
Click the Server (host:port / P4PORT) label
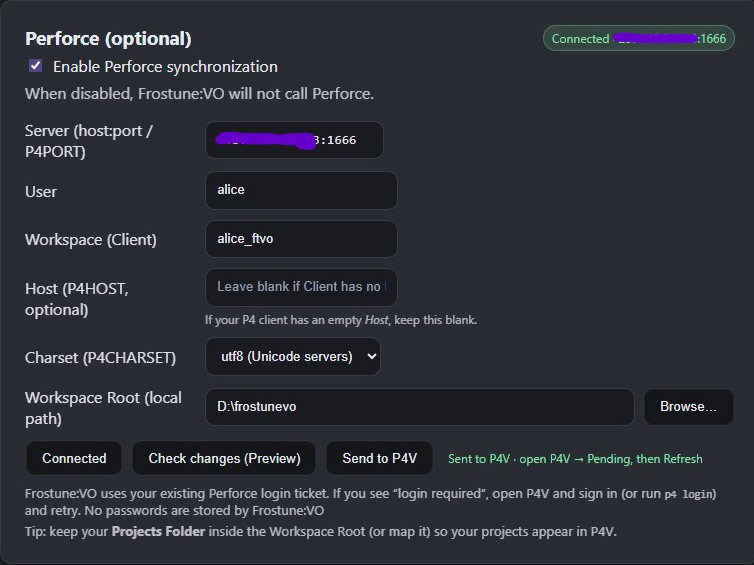pos(89,141)
